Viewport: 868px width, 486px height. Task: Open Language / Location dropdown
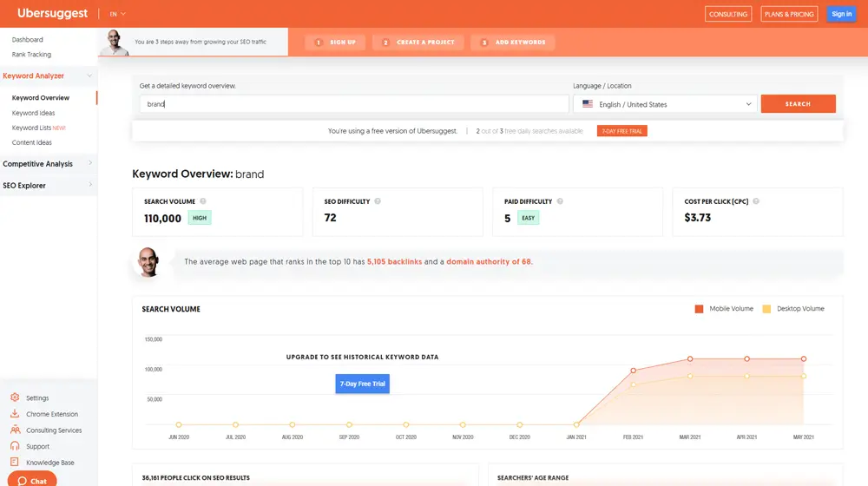[665, 104]
